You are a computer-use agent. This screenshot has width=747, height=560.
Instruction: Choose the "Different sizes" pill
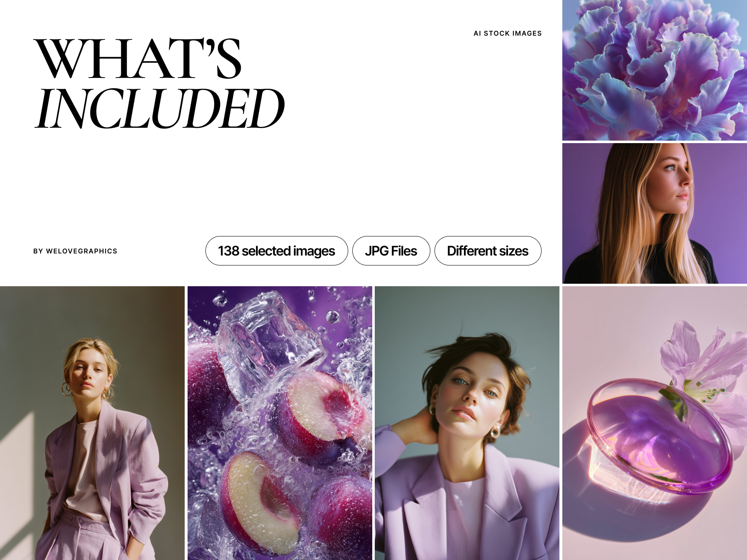tap(488, 251)
